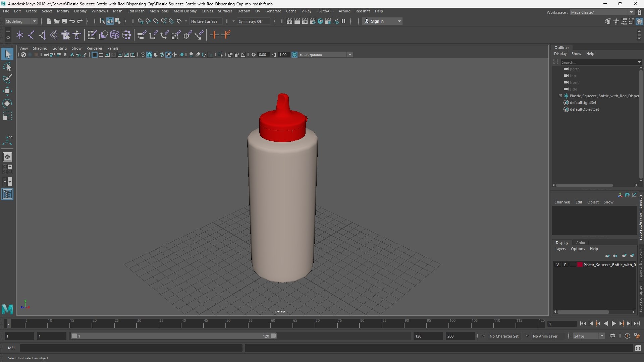Screen dimensions: 644x362
Task: Toggle P playback of Plastic_Squeeze_Bottle layer
Action: [x=565, y=265]
